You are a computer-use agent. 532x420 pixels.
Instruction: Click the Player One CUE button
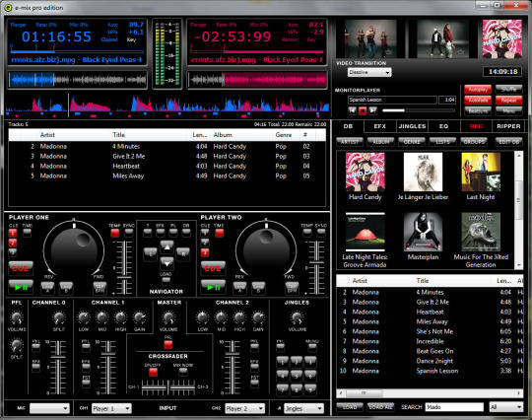pos(21,268)
